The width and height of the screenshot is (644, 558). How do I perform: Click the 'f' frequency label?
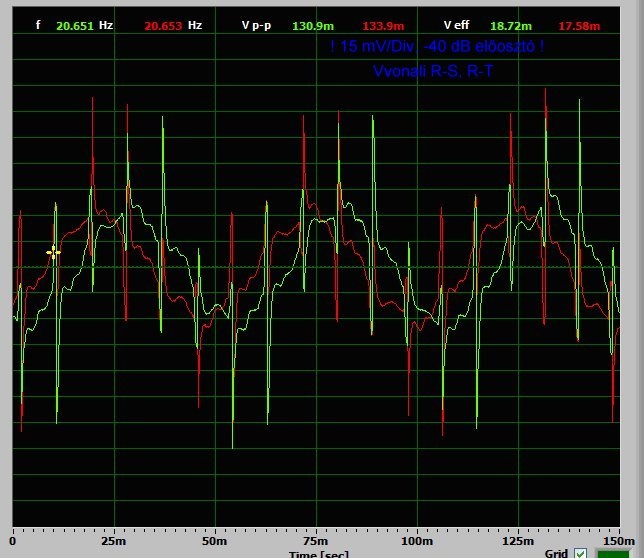(38, 25)
